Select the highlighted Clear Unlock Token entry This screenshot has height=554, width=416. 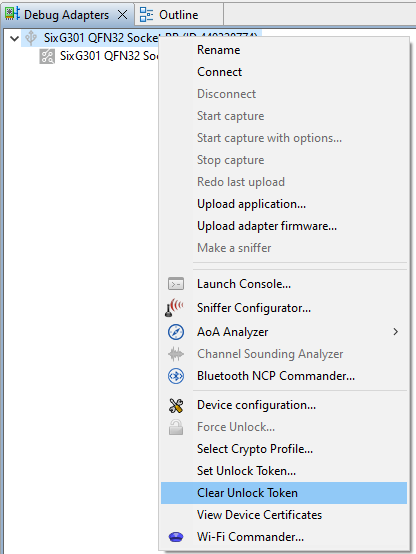[x=284, y=493]
